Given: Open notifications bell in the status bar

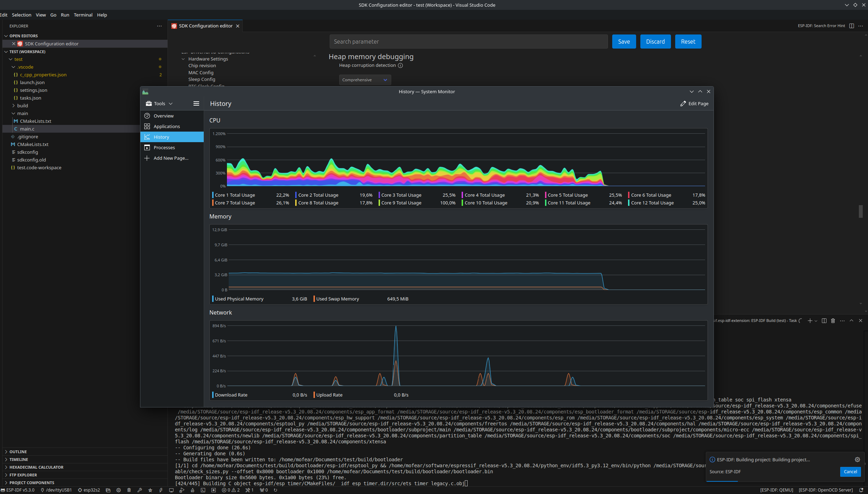Looking at the screenshot, I should tap(861, 490).
